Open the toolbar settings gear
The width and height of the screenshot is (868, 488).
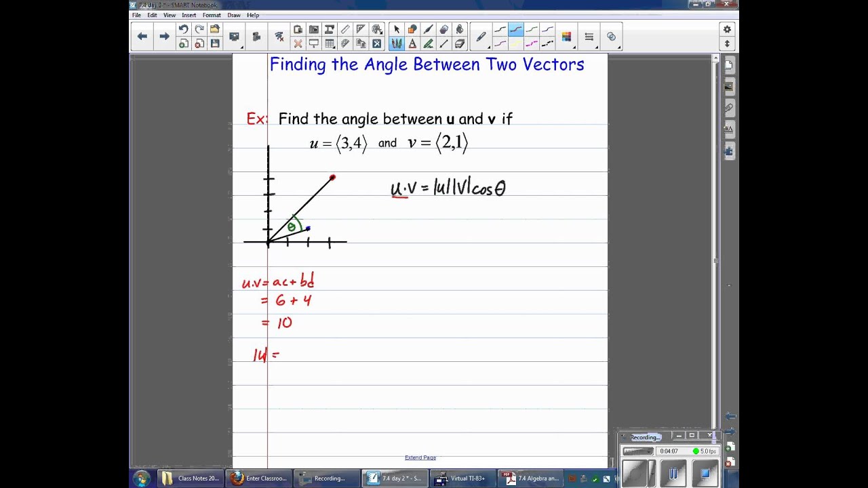(x=727, y=29)
